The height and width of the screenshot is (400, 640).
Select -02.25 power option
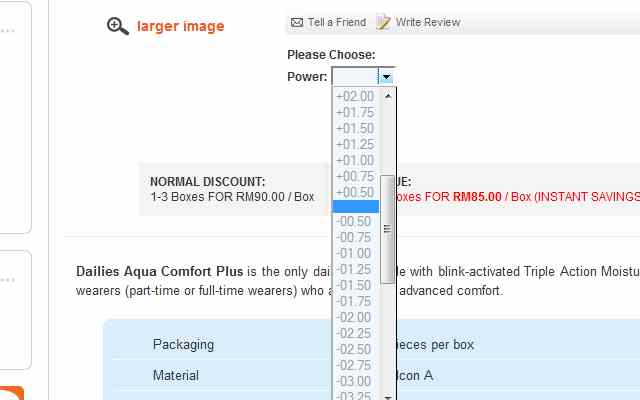click(356, 333)
